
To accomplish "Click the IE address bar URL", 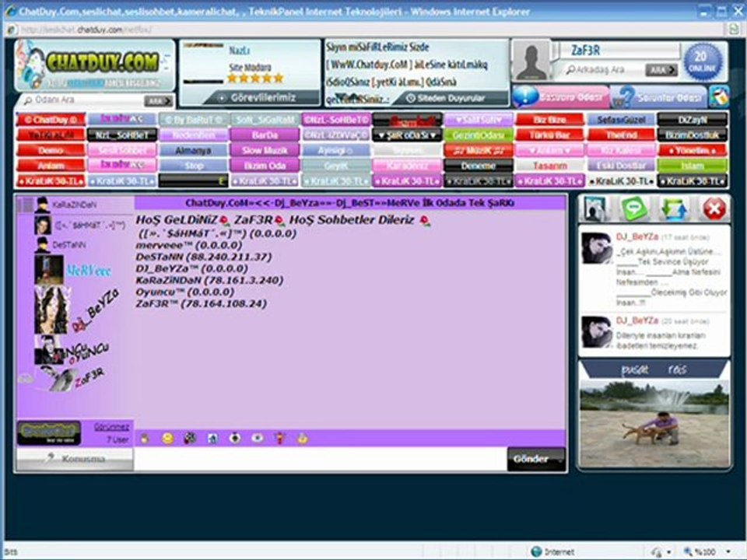I will click(x=86, y=30).
